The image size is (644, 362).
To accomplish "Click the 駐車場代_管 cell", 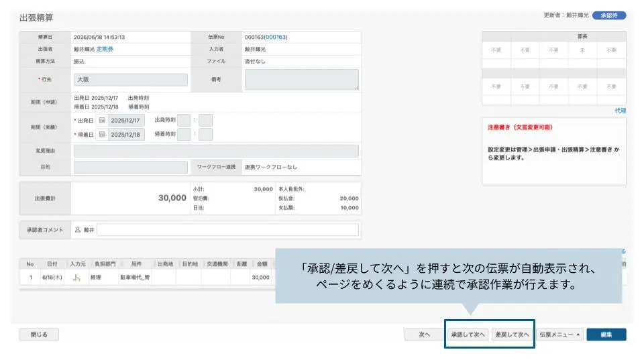I will coord(135,278).
